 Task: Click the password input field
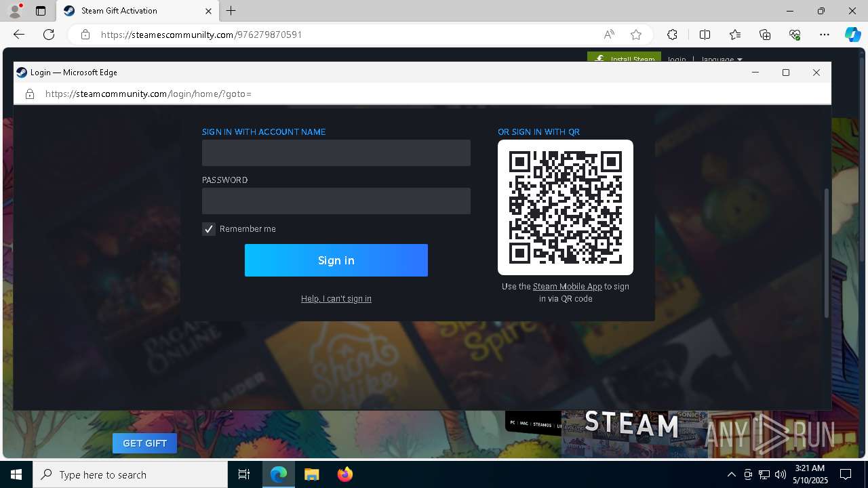pos(336,201)
